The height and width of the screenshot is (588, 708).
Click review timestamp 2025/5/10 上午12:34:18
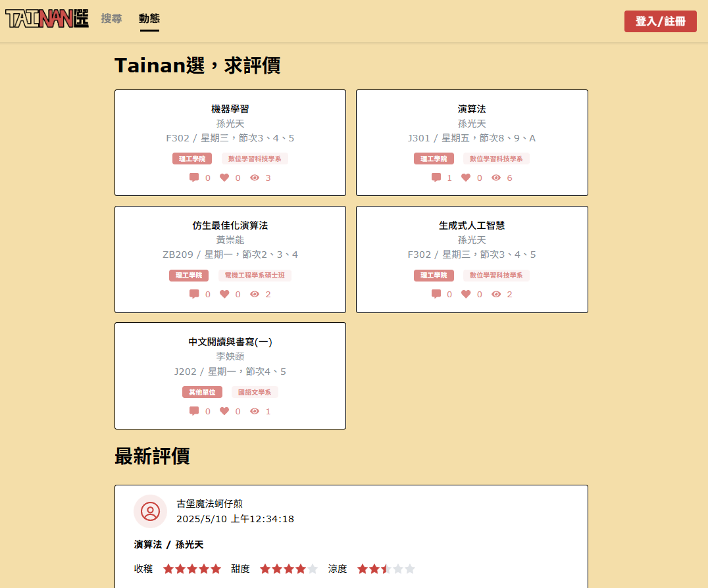tap(236, 519)
